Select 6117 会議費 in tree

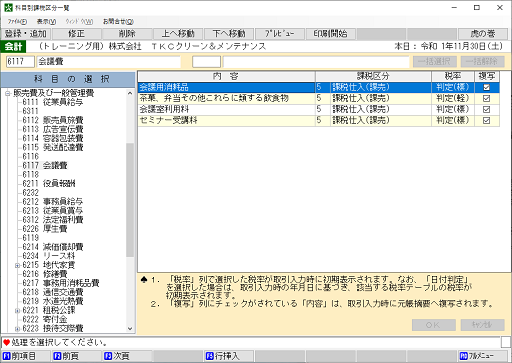[45, 165]
